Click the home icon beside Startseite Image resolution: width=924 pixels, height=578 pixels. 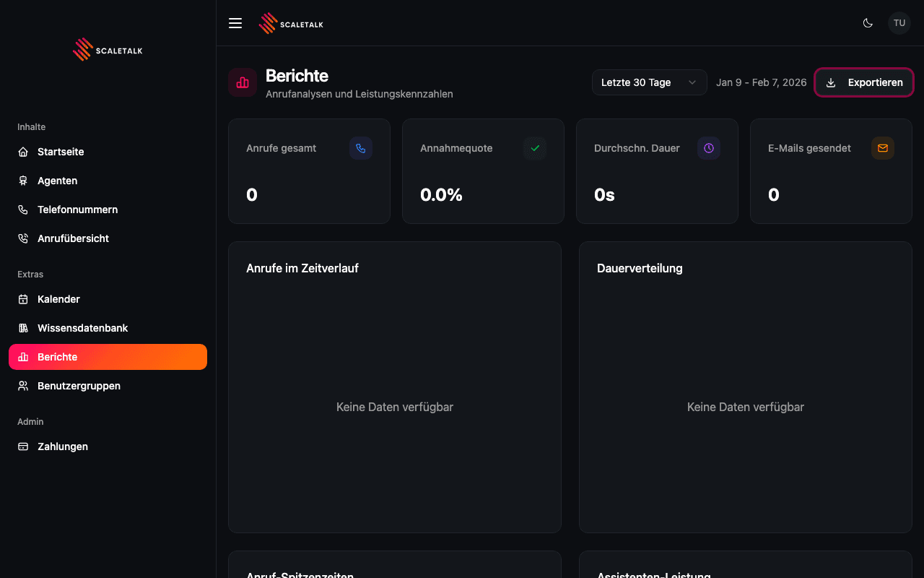(x=23, y=152)
